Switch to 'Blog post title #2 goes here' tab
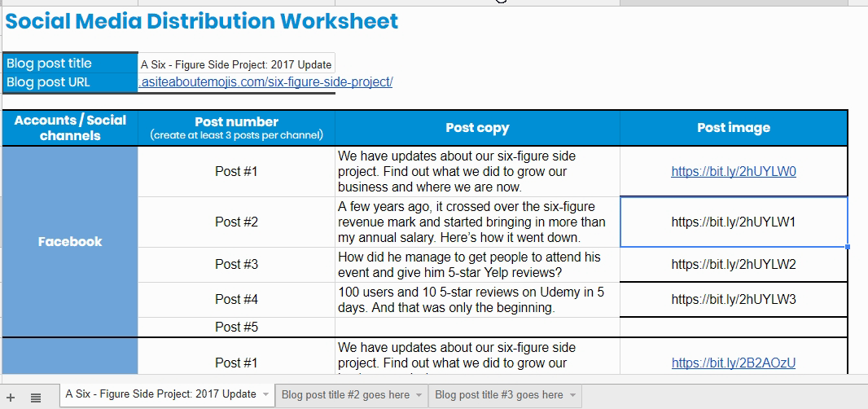 click(345, 395)
